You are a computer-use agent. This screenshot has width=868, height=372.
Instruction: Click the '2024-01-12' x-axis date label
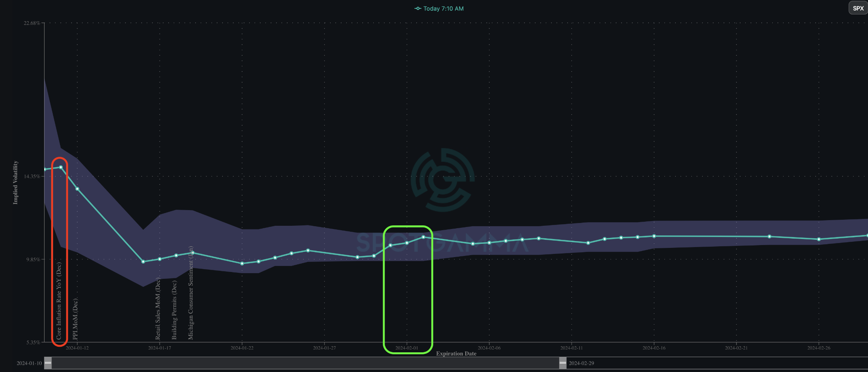click(x=77, y=348)
